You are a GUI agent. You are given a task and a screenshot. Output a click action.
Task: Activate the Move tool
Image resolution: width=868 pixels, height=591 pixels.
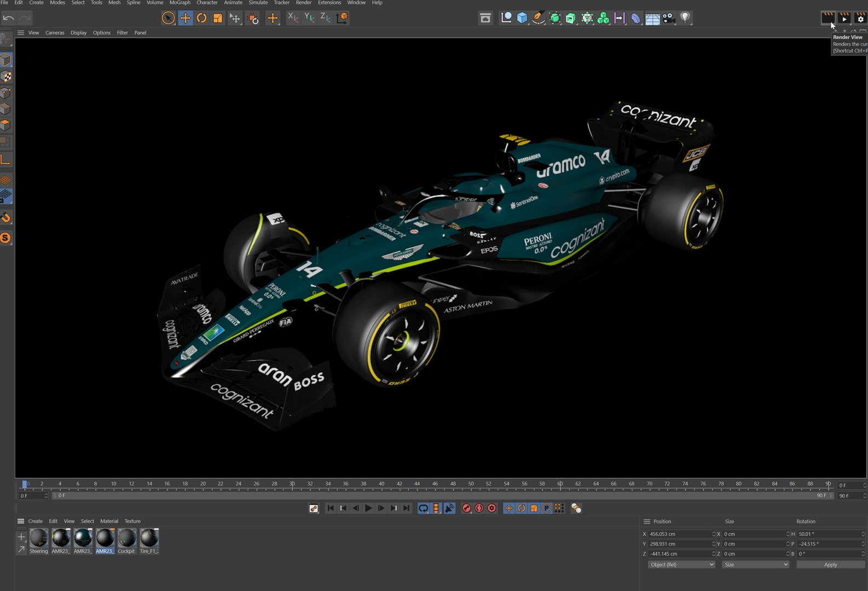[x=186, y=18]
